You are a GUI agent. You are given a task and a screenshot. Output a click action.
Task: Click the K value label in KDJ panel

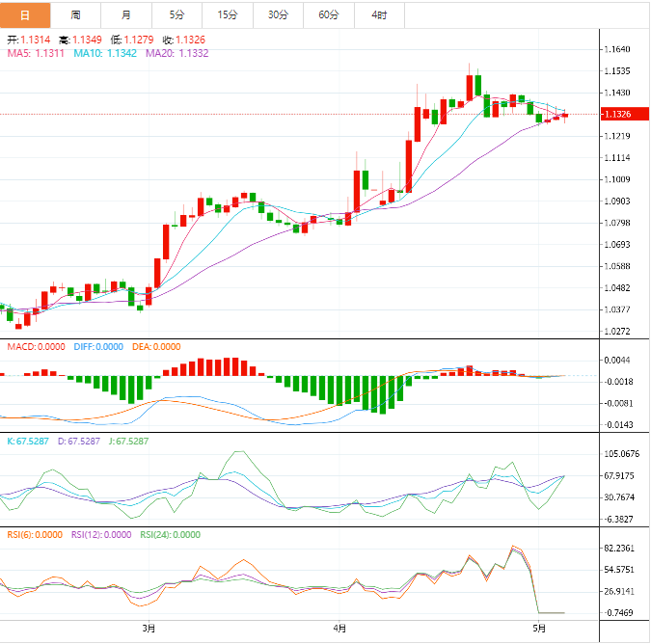coord(27,441)
